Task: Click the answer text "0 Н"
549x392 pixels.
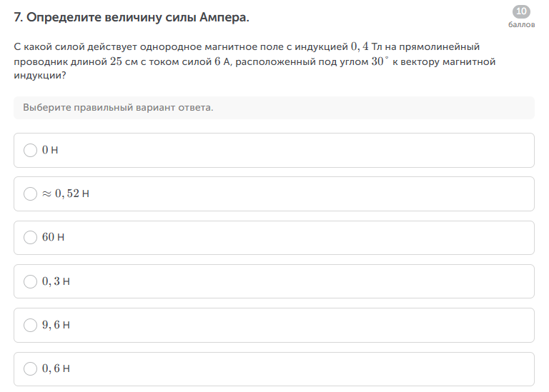Action: pyautogui.click(x=49, y=150)
